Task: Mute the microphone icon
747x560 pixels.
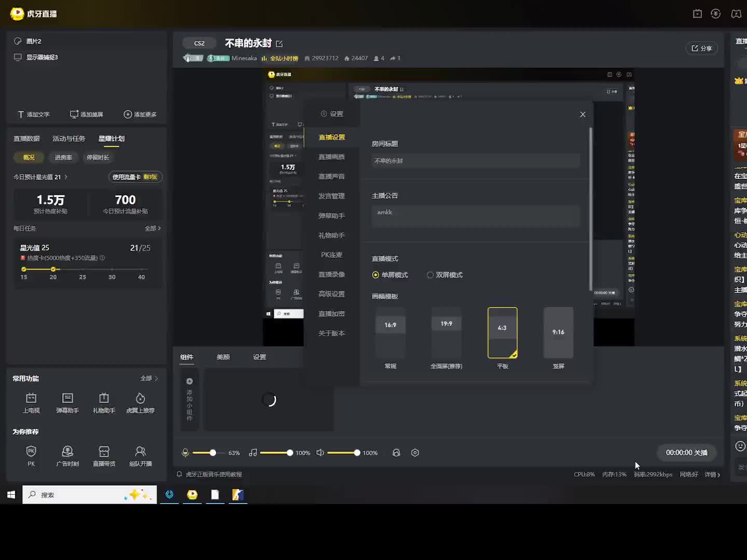Action: point(185,453)
